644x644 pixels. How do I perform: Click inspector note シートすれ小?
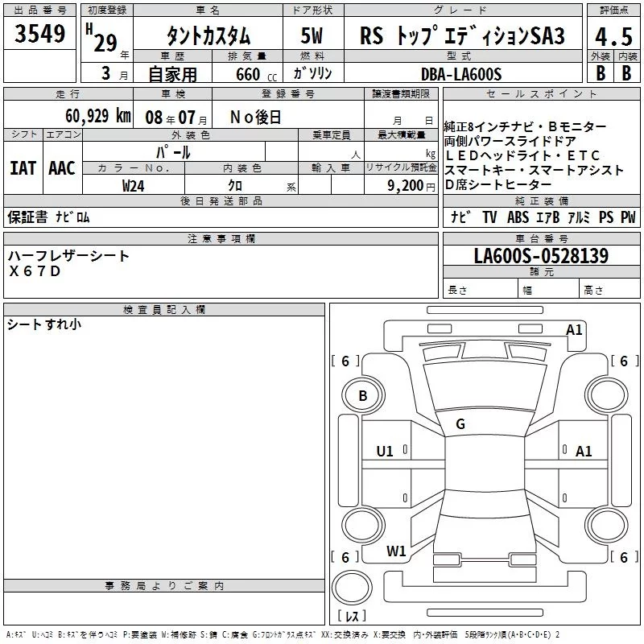44,324
